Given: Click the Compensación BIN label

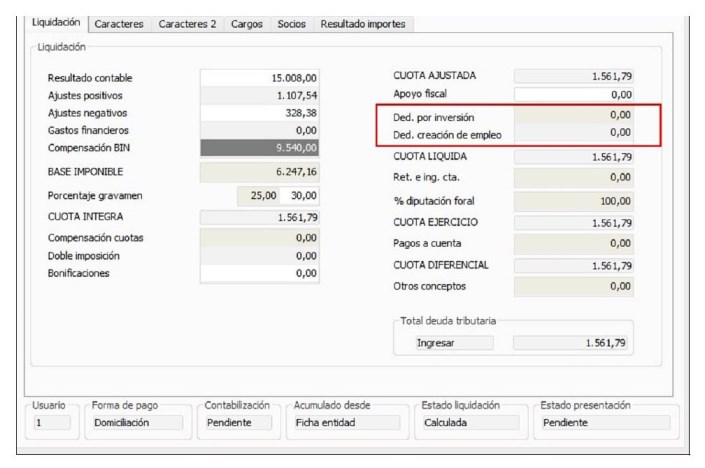Looking at the screenshot, I should pyautogui.click(x=89, y=148).
